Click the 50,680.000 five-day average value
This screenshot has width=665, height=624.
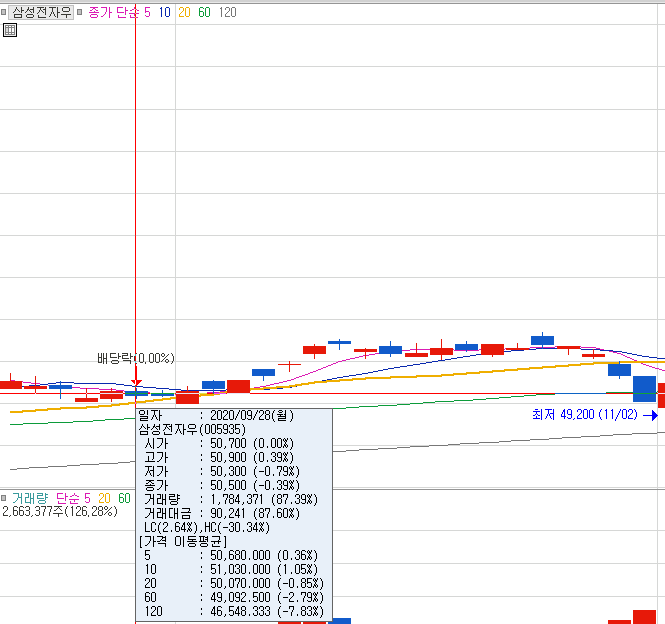point(240,555)
